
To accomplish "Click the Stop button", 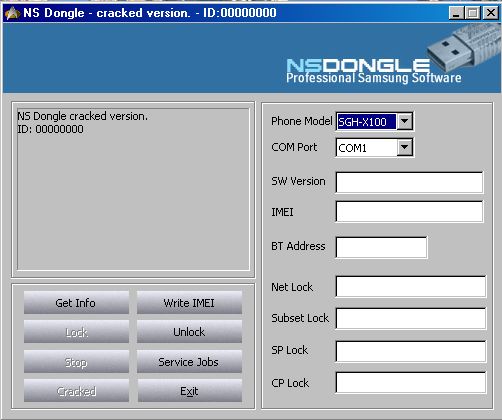I will 76,361.
